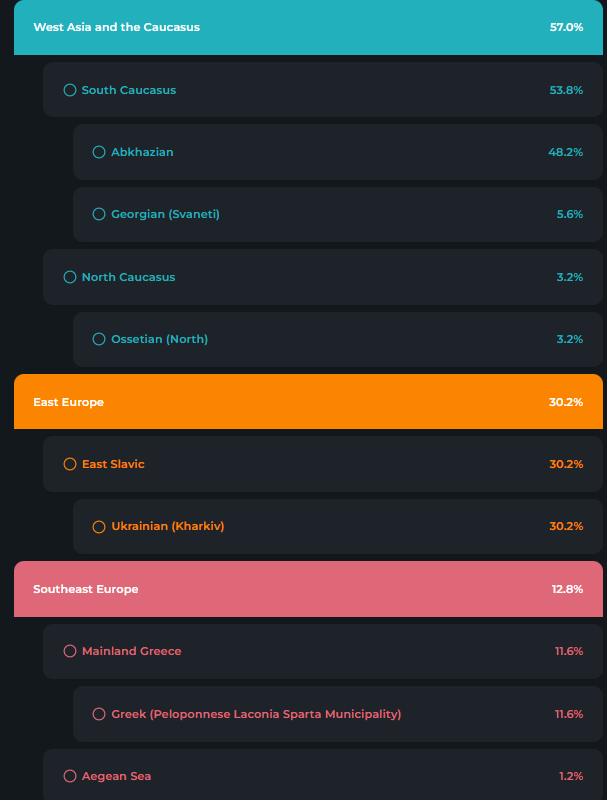The height and width of the screenshot is (800, 607).
Task: Click the 48.2% percentage for Abkhazian
Action: point(565,152)
